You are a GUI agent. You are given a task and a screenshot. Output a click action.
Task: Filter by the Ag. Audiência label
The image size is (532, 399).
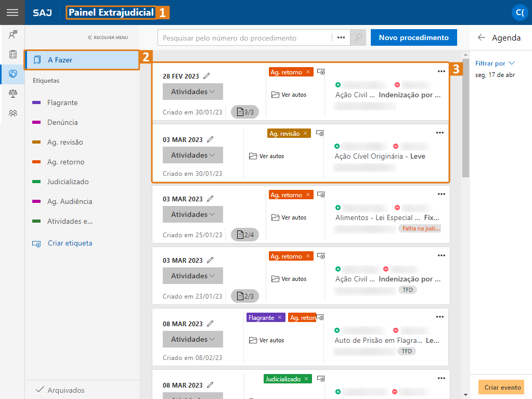[x=70, y=201]
